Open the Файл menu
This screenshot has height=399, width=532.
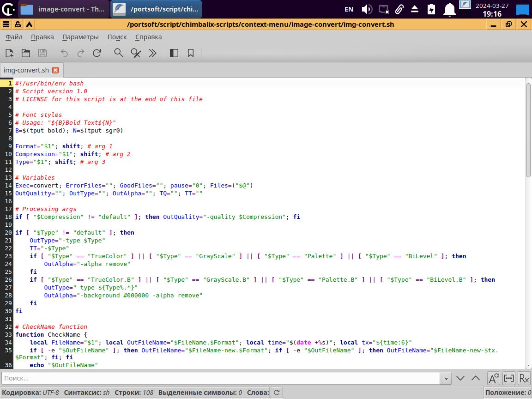(x=14, y=37)
